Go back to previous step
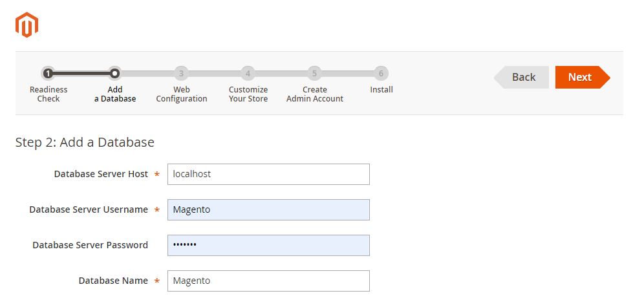The height and width of the screenshot is (300, 644). (521, 77)
